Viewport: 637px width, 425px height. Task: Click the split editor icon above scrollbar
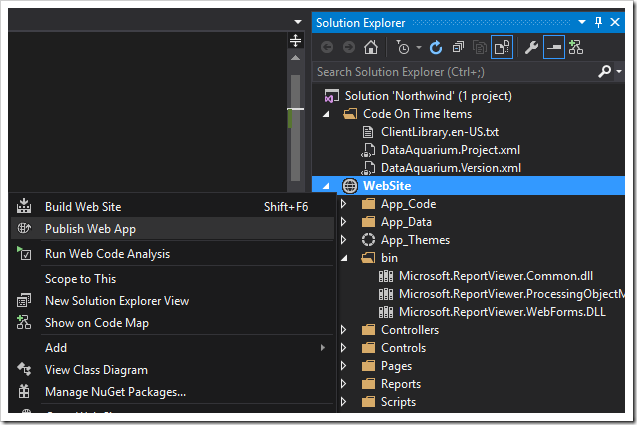coord(295,40)
